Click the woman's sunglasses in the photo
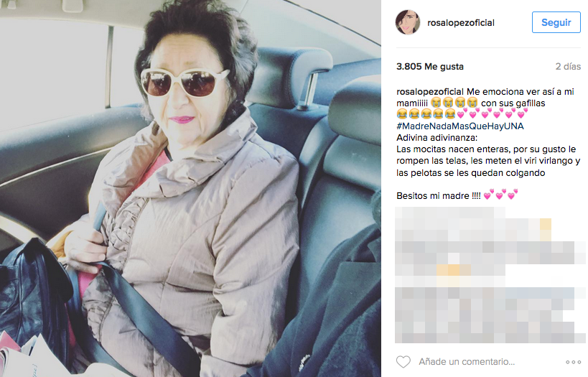 coord(184,82)
